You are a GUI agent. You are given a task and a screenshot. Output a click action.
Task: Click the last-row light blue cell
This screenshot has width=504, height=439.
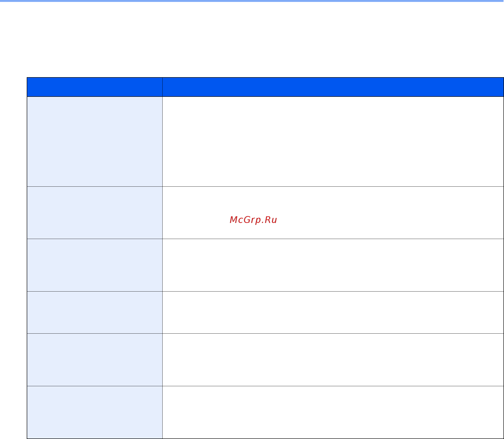95,412
